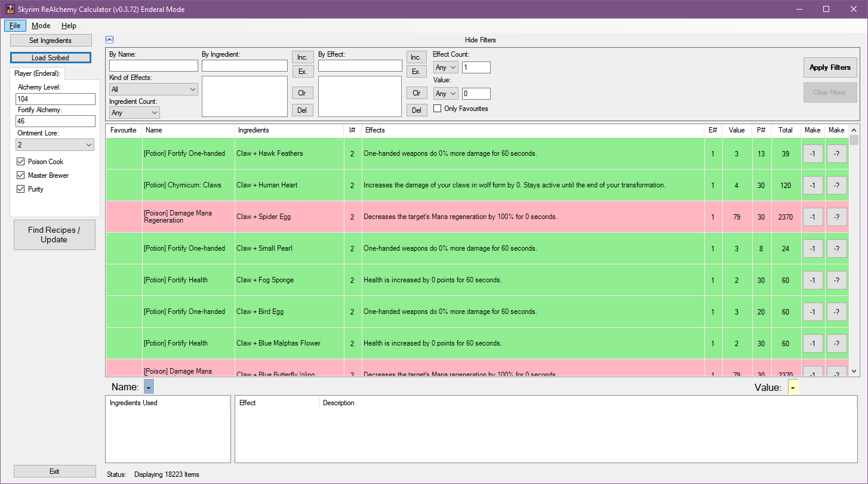Viewport: 868px width, 484px height.
Task: Click the blue Name indicator box
Action: click(x=149, y=387)
